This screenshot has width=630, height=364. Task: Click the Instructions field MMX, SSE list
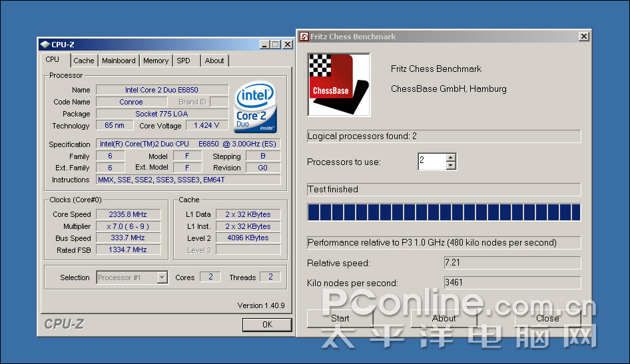pos(188,180)
